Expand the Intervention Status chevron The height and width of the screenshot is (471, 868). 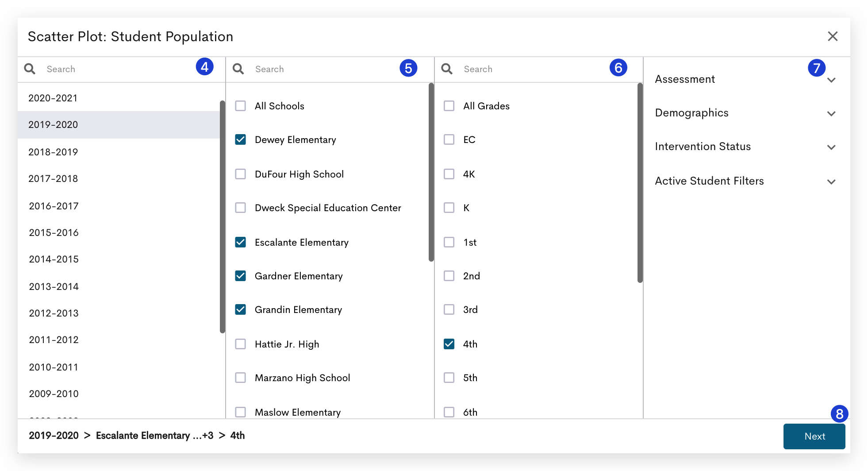tap(831, 147)
